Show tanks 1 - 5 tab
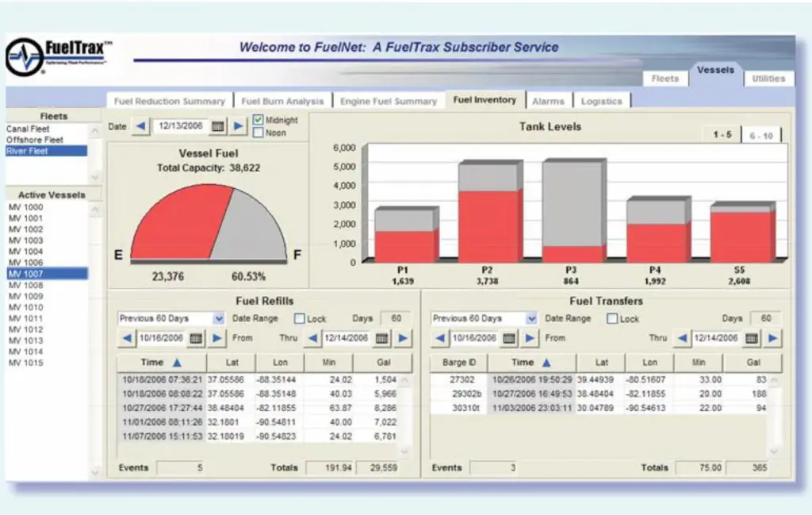Screen dimensions: 812x515 [722, 135]
